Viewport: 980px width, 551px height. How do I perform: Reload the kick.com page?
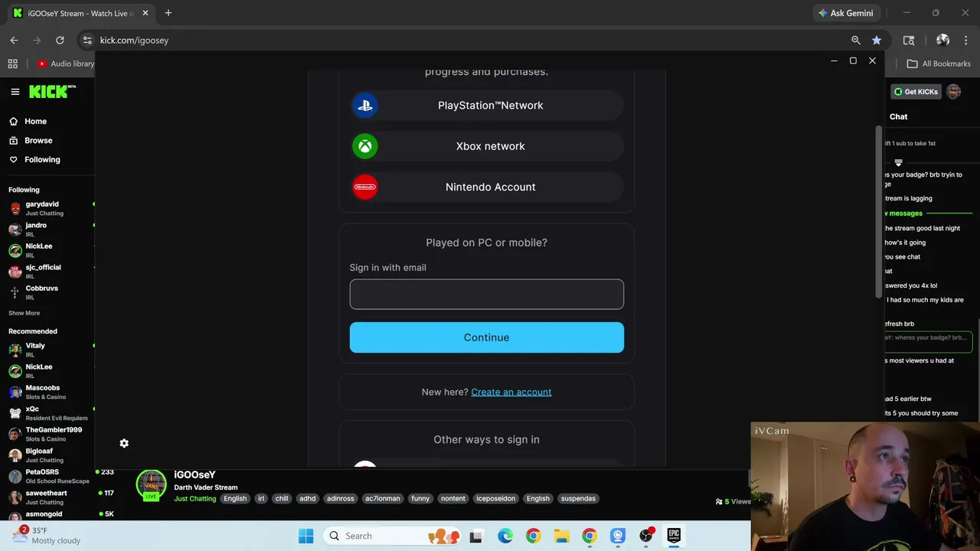tap(60, 40)
